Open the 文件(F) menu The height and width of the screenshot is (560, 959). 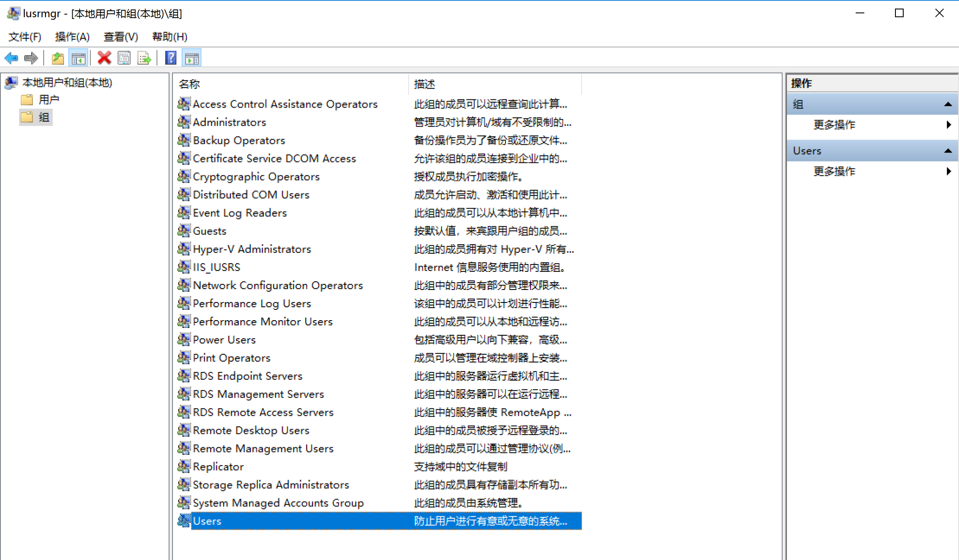tap(25, 37)
